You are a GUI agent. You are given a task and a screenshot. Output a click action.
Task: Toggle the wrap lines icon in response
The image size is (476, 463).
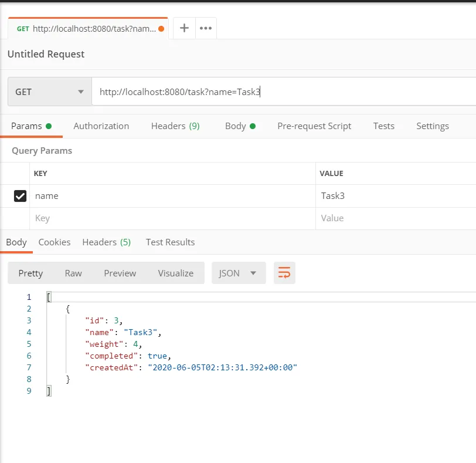pos(284,273)
